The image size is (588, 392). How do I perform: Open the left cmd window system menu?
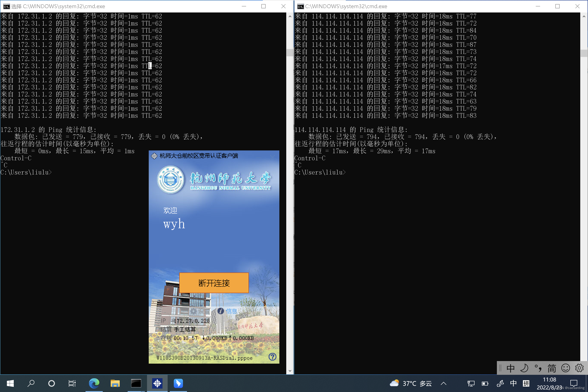6,6
